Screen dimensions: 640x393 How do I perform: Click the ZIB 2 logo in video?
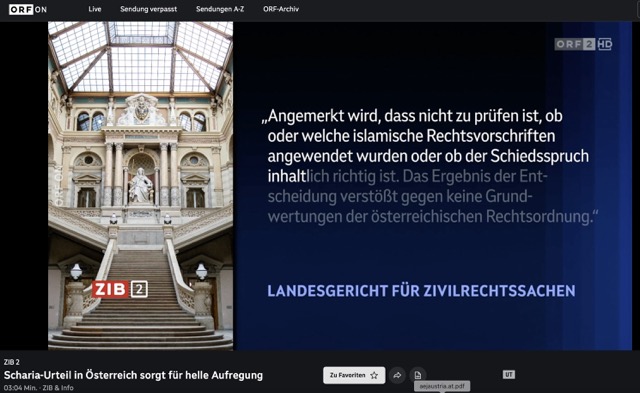click(120, 289)
